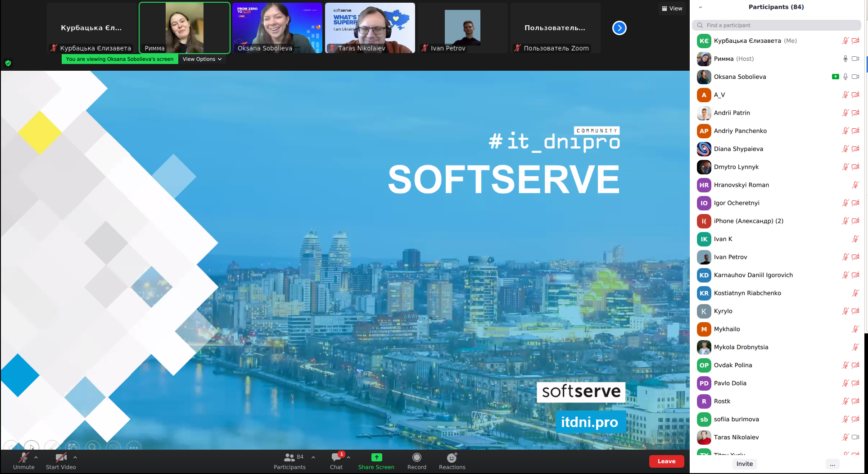Screen dimensions: 868x474
Task: Click Римма (Host) microphone icon
Action: tap(845, 59)
